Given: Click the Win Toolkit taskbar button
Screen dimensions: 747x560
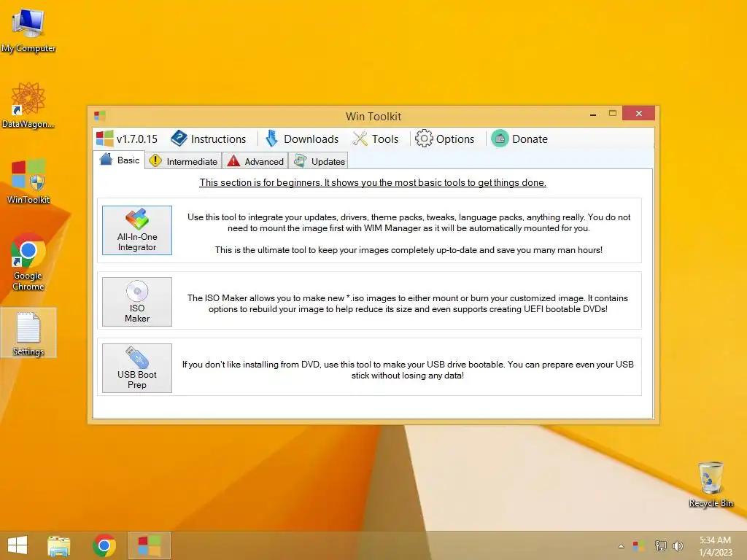Looking at the screenshot, I should pyautogui.click(x=149, y=545).
